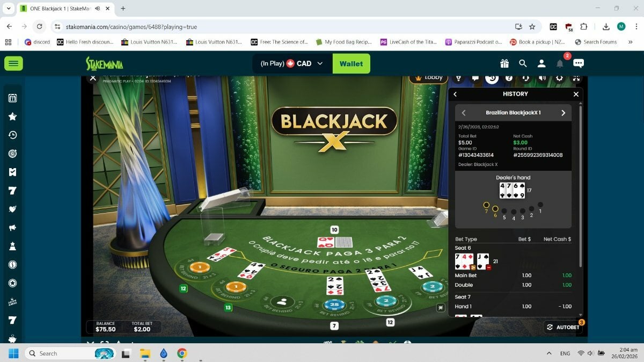Screen dimensions: 644x362
Task: Switch to ONE Blackjack browser tab
Action: (x=60, y=9)
